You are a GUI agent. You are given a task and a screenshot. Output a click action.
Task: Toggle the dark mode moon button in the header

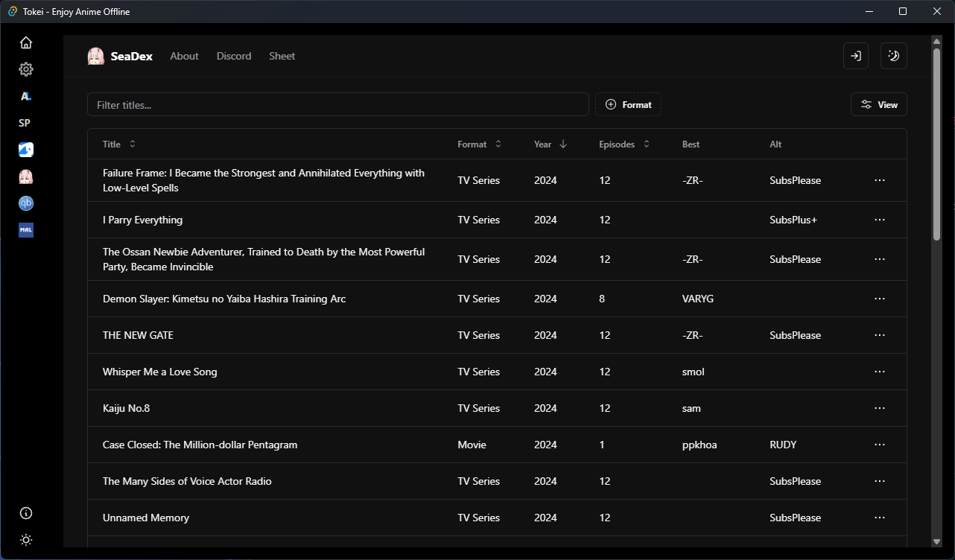[894, 56]
